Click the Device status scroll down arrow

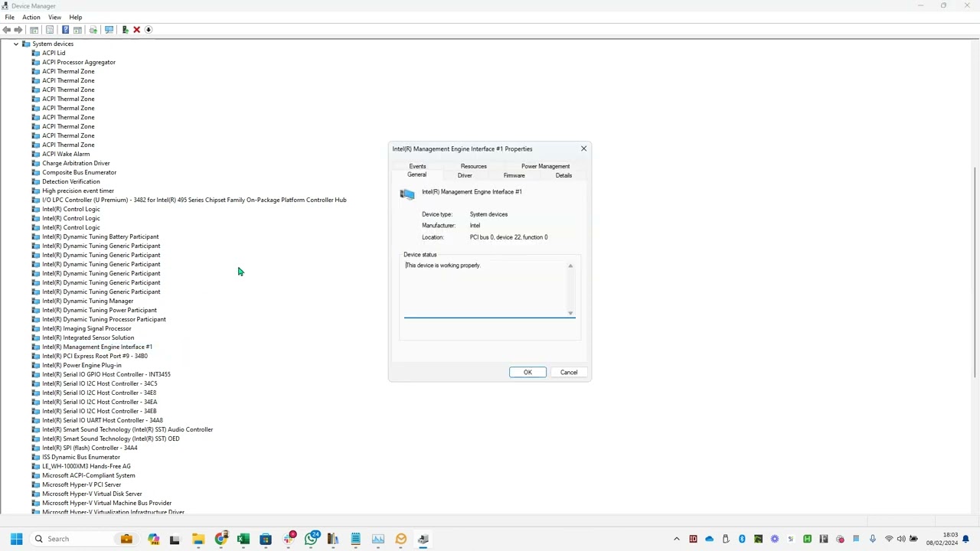tap(570, 312)
